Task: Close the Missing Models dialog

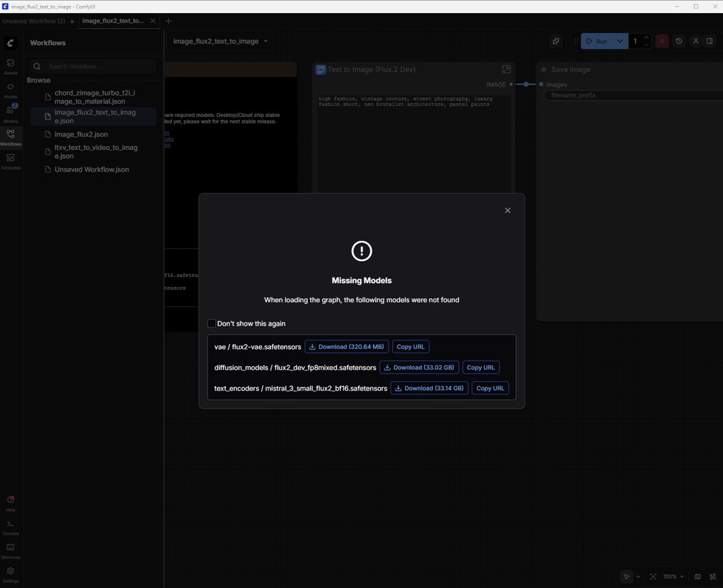Action: (508, 211)
